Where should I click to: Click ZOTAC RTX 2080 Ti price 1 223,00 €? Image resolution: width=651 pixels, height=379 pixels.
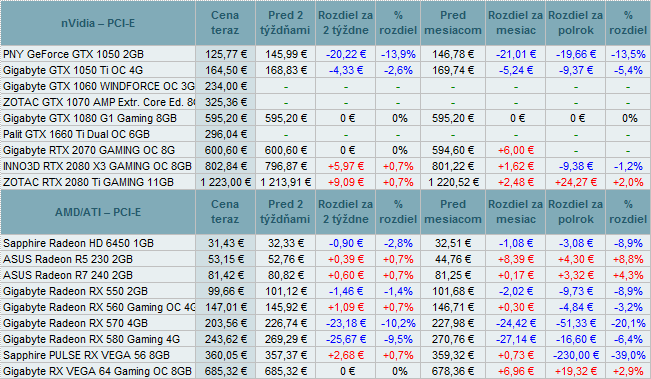click(x=226, y=182)
